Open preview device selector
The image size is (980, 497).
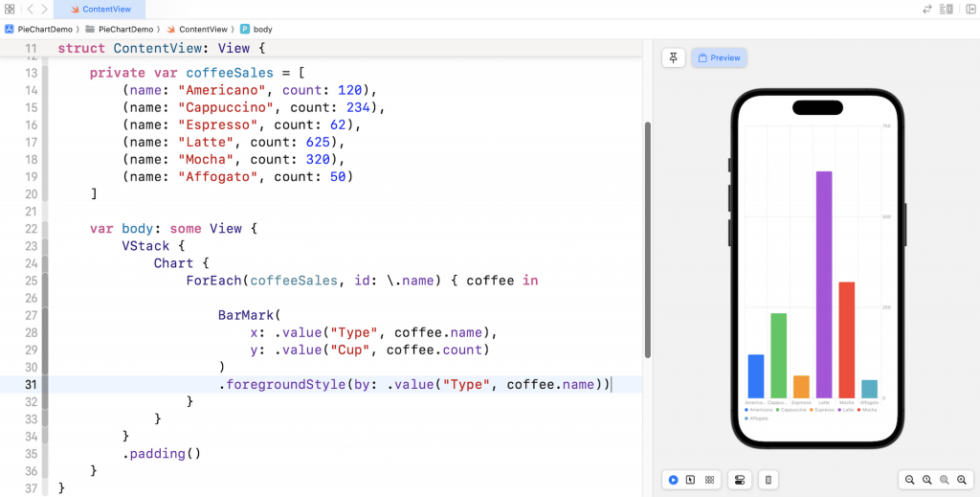(768, 479)
